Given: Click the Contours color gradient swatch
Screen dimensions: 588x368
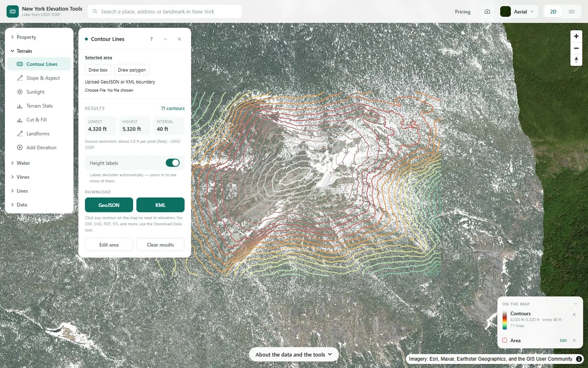Looking at the screenshot, I should click(x=505, y=320).
